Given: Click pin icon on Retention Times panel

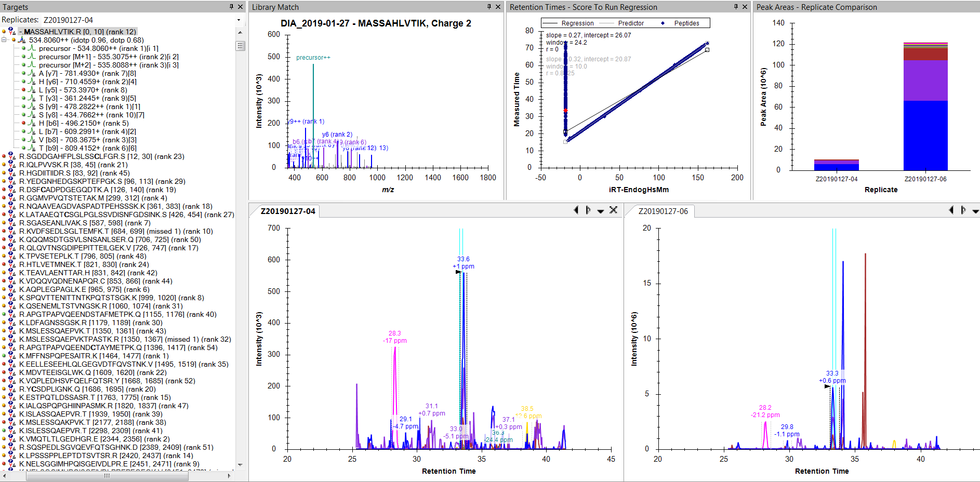Looking at the screenshot, I should click(736, 7).
